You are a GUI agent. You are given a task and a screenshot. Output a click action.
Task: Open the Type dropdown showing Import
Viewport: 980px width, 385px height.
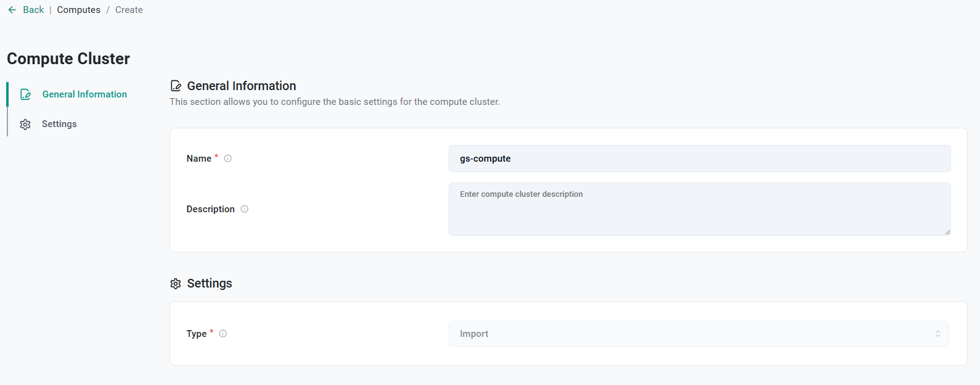(x=698, y=334)
